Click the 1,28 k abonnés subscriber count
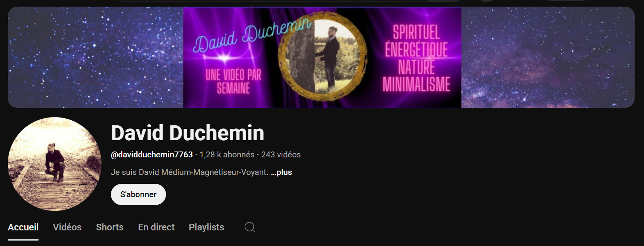The image size is (644, 246). pyautogui.click(x=227, y=155)
